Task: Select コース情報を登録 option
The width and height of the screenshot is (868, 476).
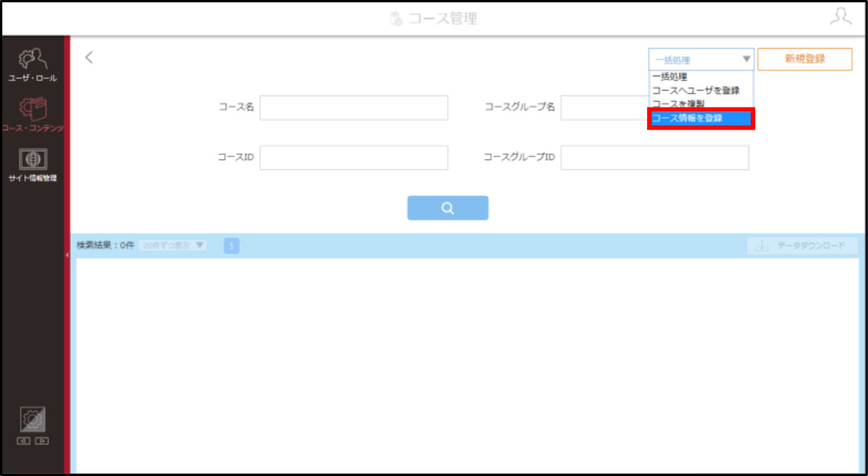Action: coord(701,118)
